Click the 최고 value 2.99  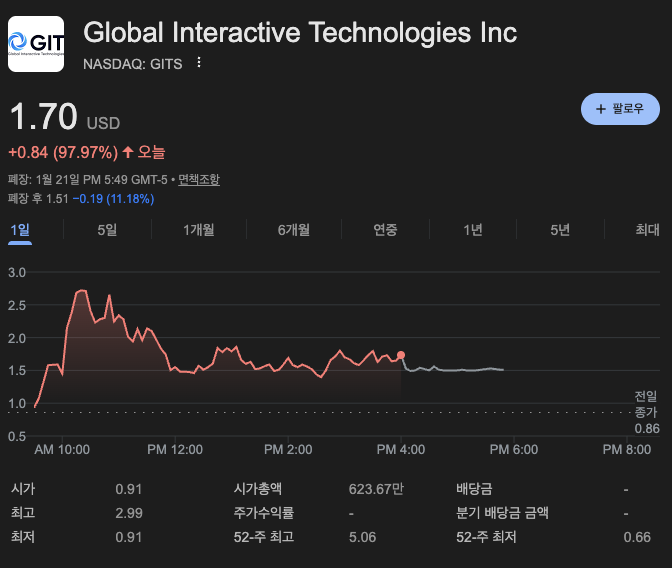[129, 513]
